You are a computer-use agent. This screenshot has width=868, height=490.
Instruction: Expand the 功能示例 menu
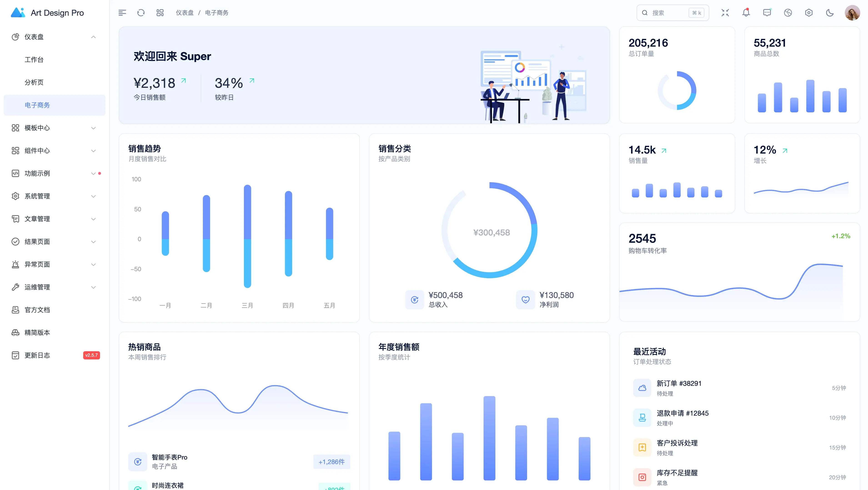point(54,173)
